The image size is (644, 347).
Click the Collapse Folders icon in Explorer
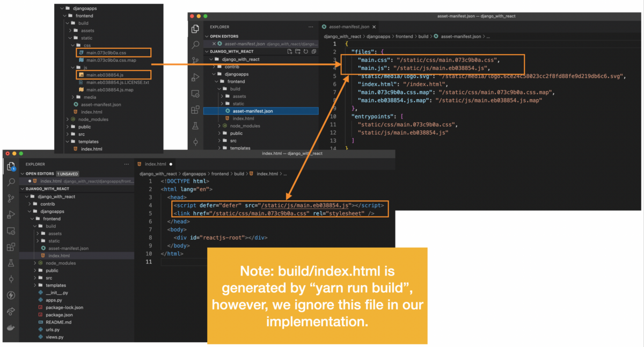pyautogui.click(x=313, y=52)
